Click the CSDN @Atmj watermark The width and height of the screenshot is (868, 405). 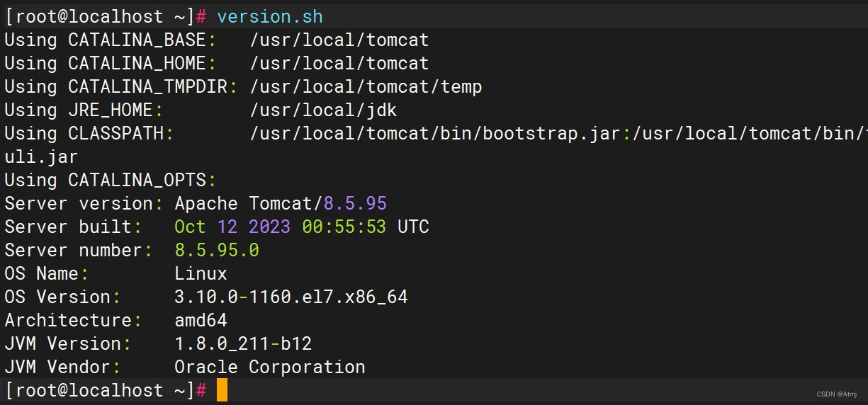click(x=837, y=394)
